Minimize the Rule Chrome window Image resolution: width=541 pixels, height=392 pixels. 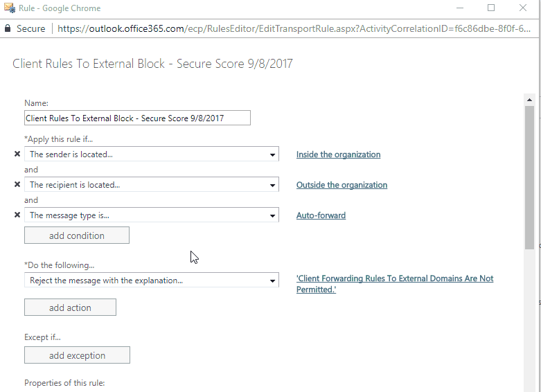(x=459, y=8)
